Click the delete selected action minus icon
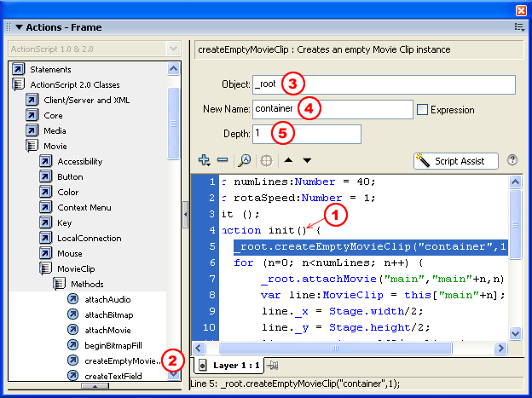This screenshot has width=532, height=398. (223, 160)
